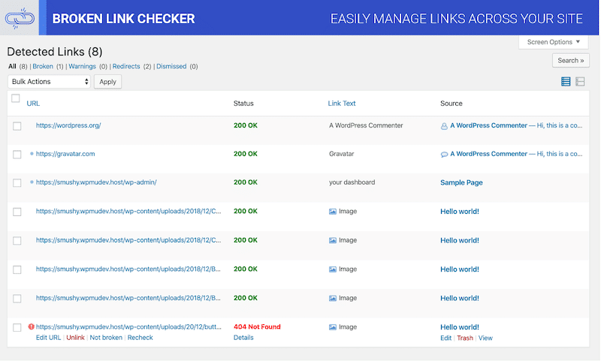601x364 pixels.
Task: Click the red error icon on the 404 link
Action: point(31,327)
